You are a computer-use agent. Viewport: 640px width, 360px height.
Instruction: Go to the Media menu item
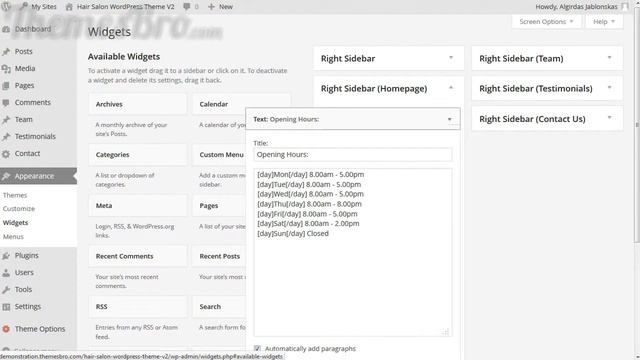pos(25,69)
